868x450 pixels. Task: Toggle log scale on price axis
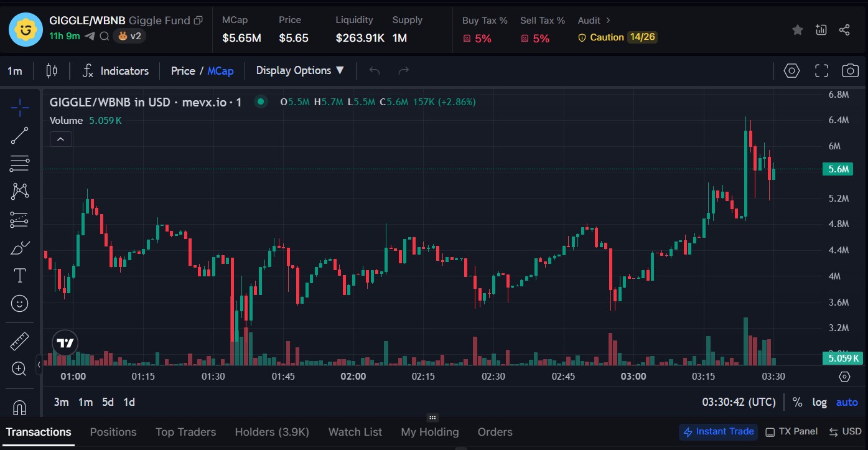[x=819, y=402]
